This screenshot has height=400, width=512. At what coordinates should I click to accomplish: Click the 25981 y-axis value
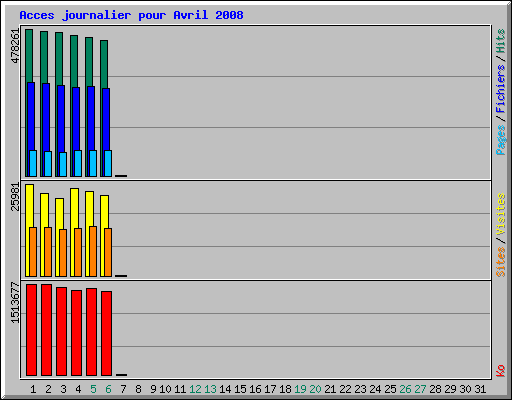coord(15,197)
